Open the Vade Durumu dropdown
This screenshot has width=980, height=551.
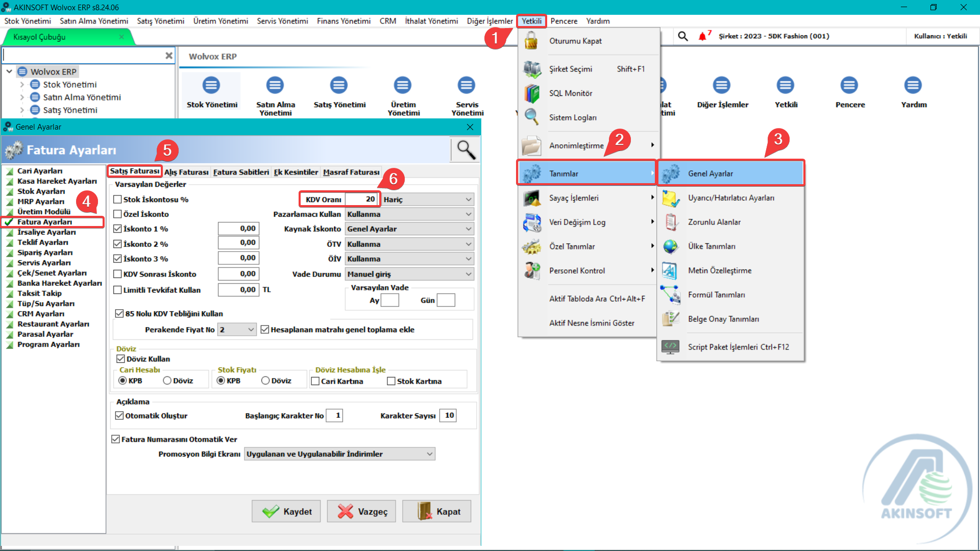tap(409, 274)
